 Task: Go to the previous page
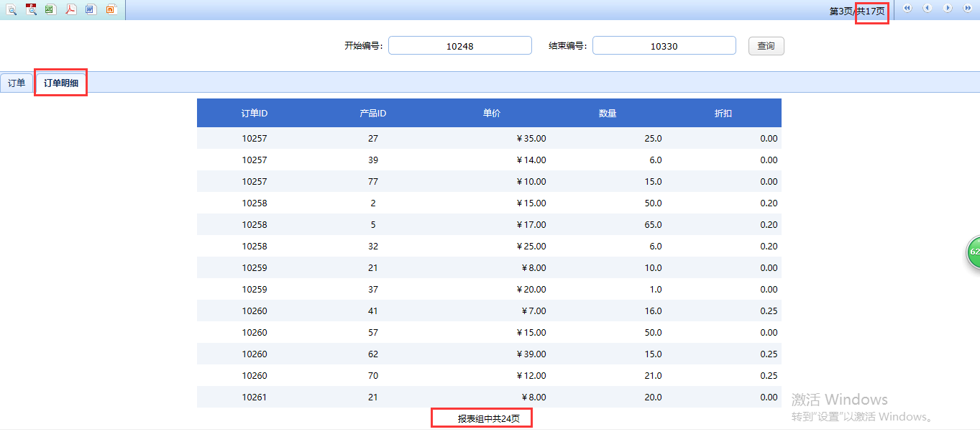(928, 9)
